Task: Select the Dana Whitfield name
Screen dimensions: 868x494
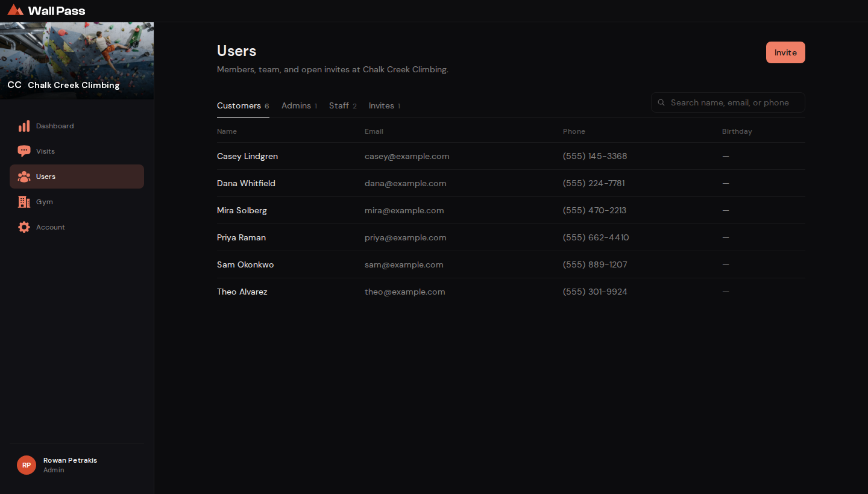Action: (246, 183)
